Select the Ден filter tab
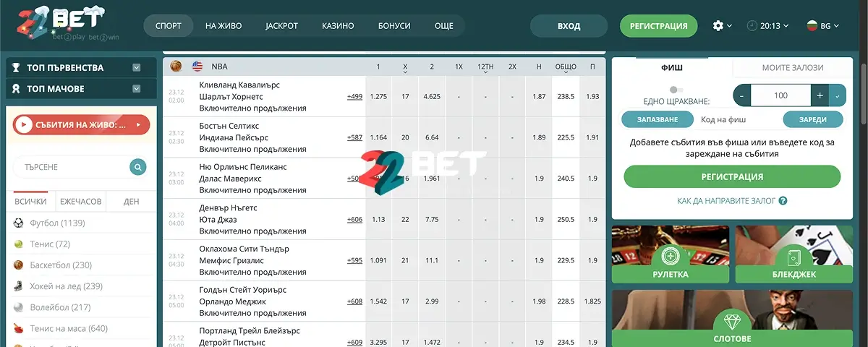Viewport: 868px width, 347px height. pyautogui.click(x=131, y=201)
